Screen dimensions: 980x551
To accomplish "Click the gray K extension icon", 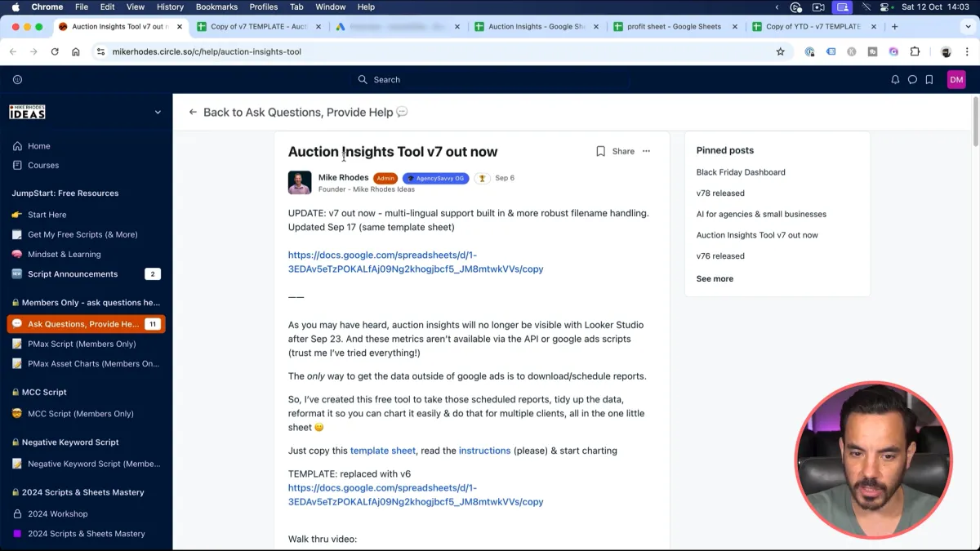I will tap(852, 51).
